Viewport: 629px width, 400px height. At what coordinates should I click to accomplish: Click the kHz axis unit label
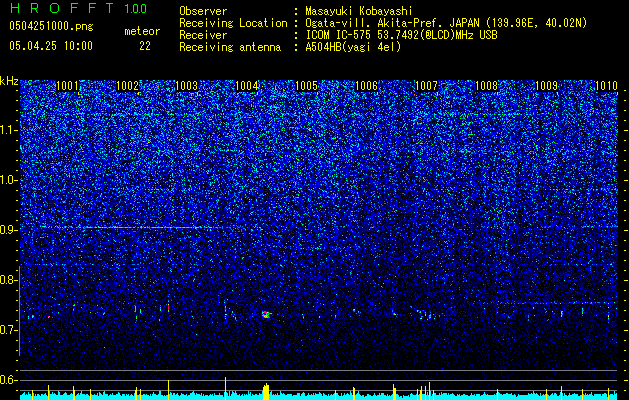(9, 81)
